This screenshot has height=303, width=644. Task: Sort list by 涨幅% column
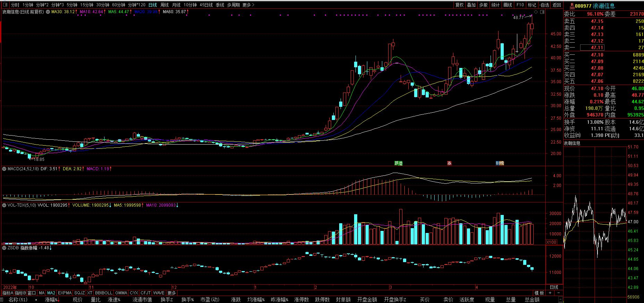pos(52,300)
